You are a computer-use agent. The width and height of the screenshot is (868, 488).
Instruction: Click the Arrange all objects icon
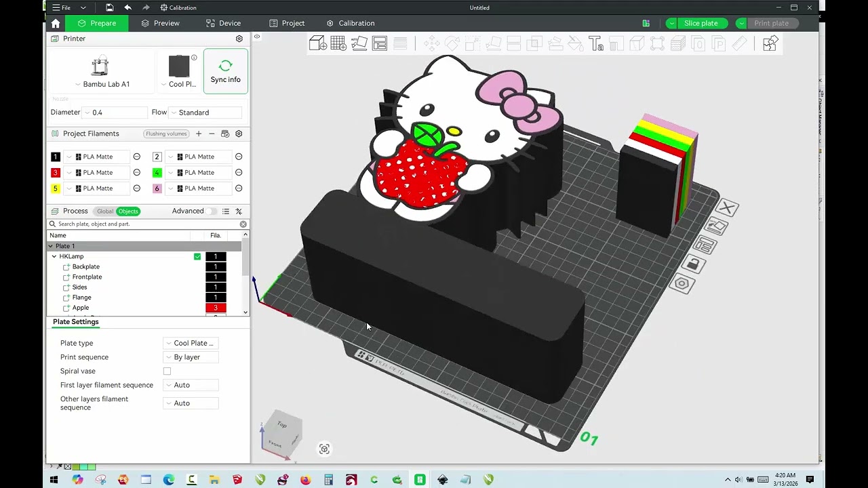pos(380,44)
